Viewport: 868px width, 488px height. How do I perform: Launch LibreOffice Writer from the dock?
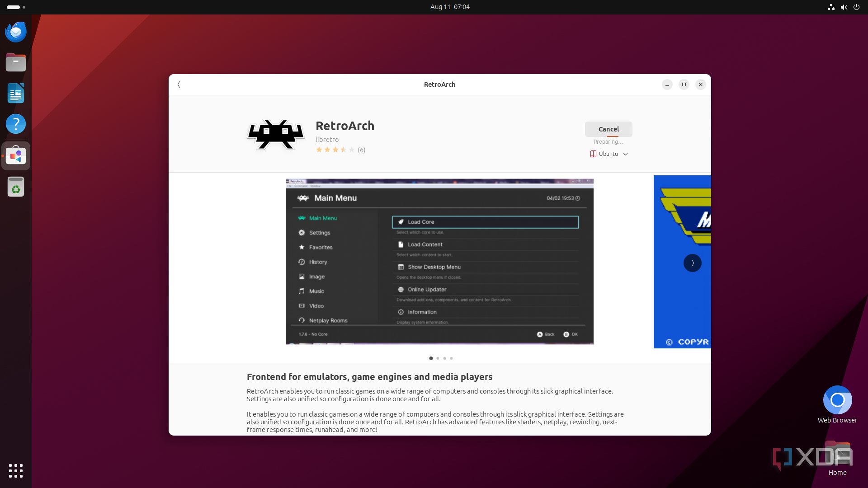[16, 93]
